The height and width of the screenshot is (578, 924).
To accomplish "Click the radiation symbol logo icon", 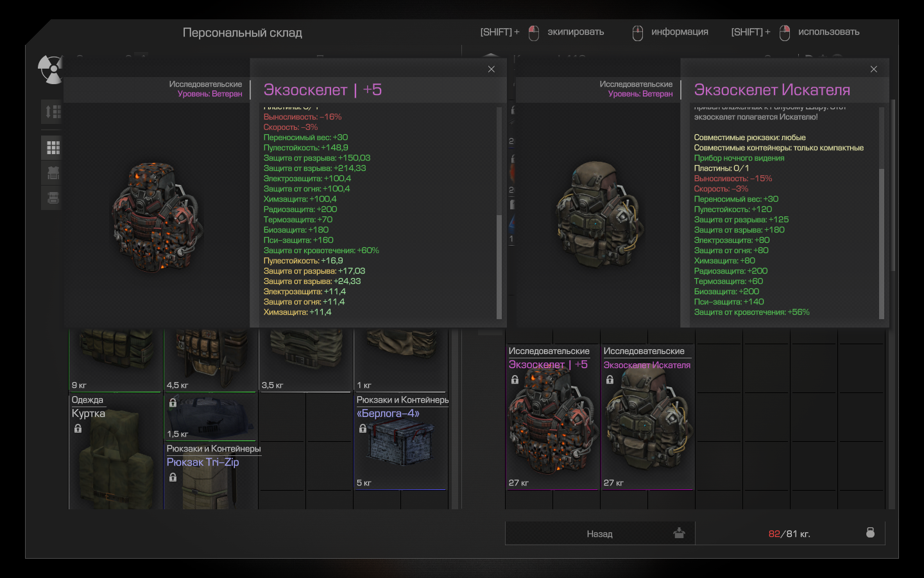I will [51, 69].
